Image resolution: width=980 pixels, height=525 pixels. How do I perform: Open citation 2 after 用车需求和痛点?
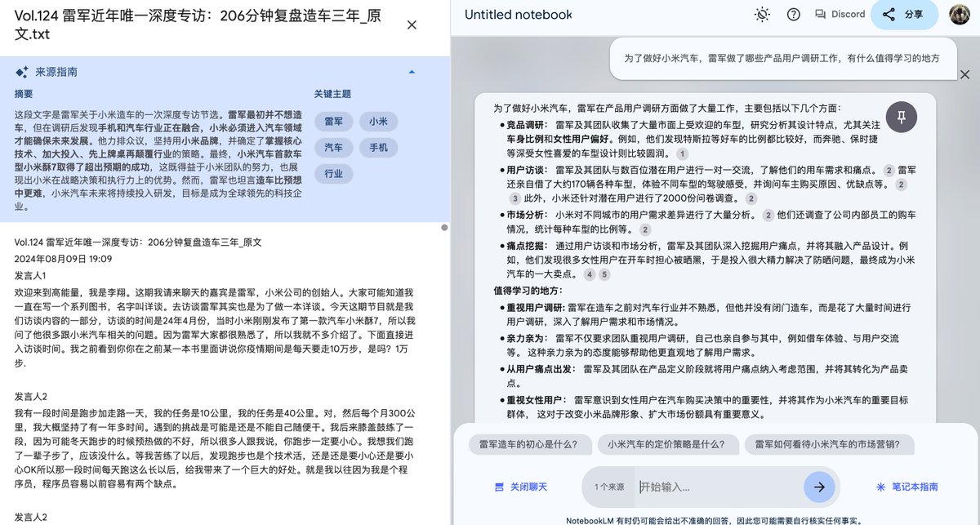coord(889,170)
